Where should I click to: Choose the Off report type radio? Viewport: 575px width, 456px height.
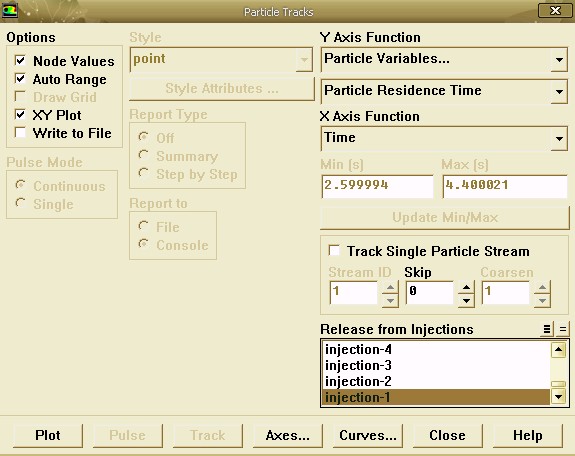(x=143, y=137)
